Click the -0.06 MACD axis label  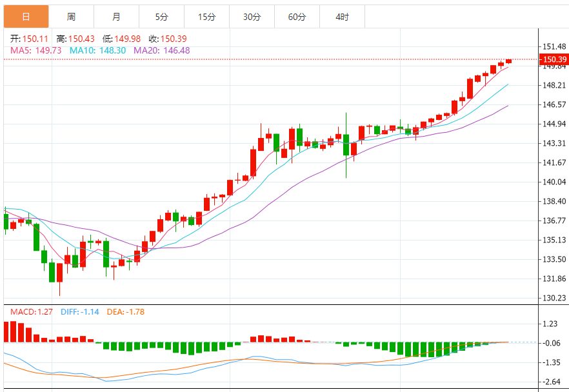pyautogui.click(x=551, y=343)
